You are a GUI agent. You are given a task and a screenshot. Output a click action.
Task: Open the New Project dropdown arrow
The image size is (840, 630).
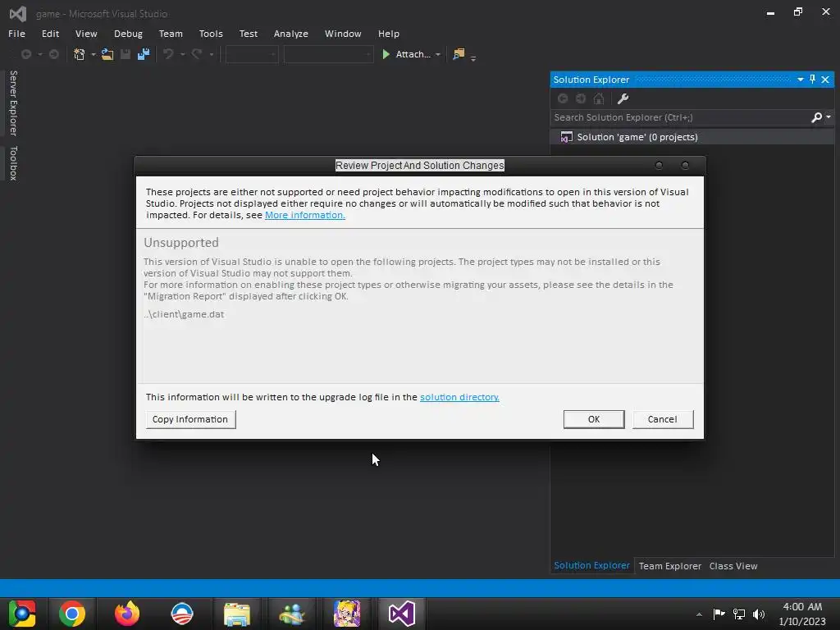[x=94, y=55]
